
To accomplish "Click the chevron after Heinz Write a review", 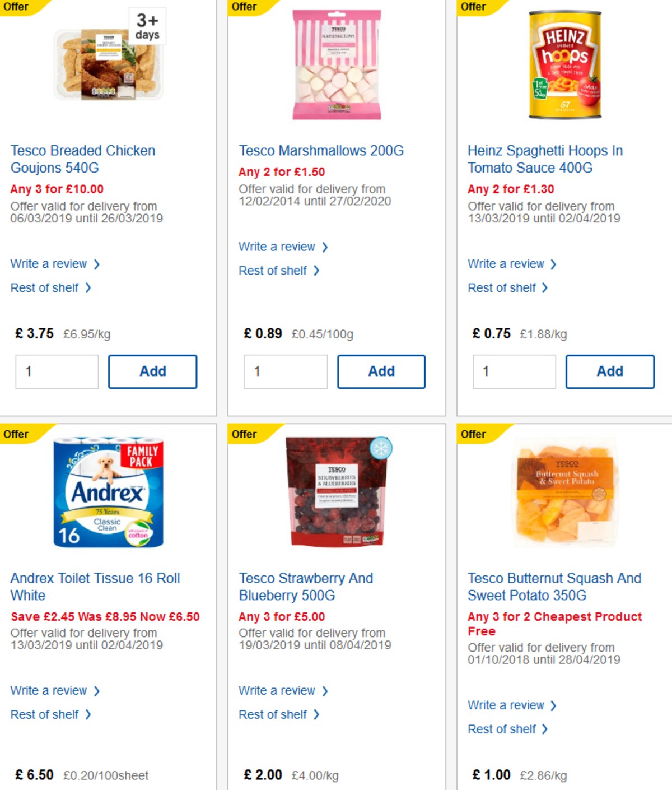I will pyautogui.click(x=553, y=263).
